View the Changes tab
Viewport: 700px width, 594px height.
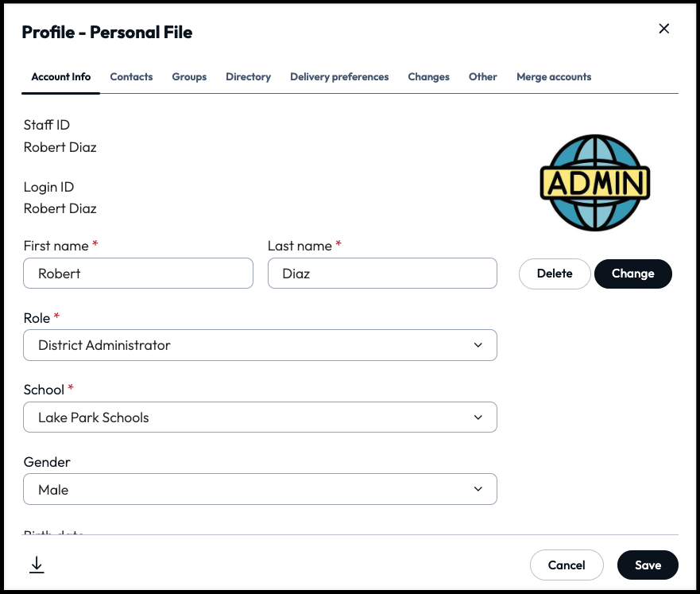pyautogui.click(x=428, y=77)
